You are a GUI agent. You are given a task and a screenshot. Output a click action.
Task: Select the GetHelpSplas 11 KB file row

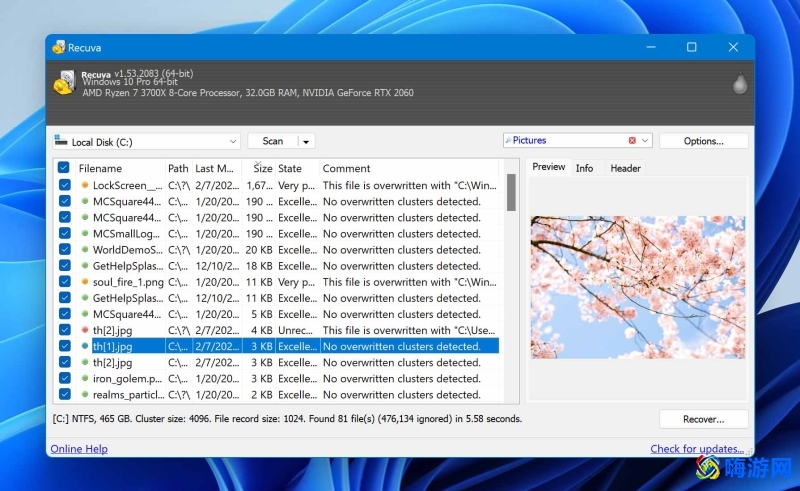click(x=278, y=298)
